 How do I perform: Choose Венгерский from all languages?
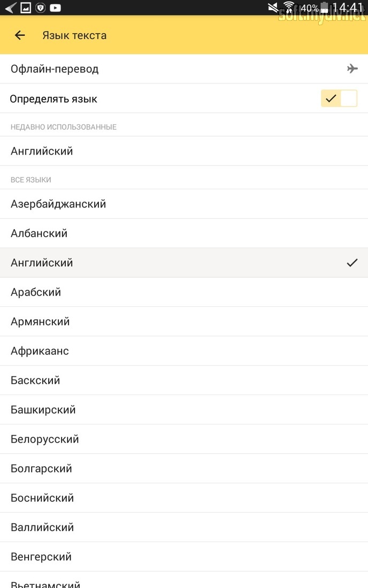184,557
